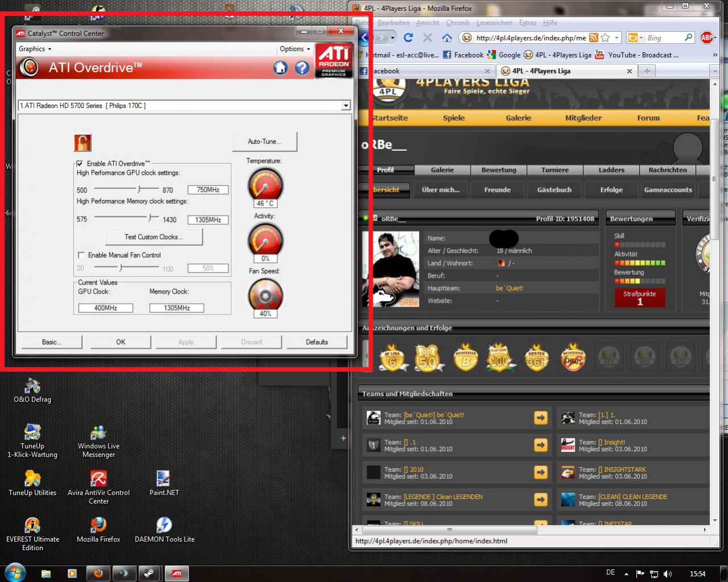Select Windows Live Messenger desktop icon

(98, 441)
